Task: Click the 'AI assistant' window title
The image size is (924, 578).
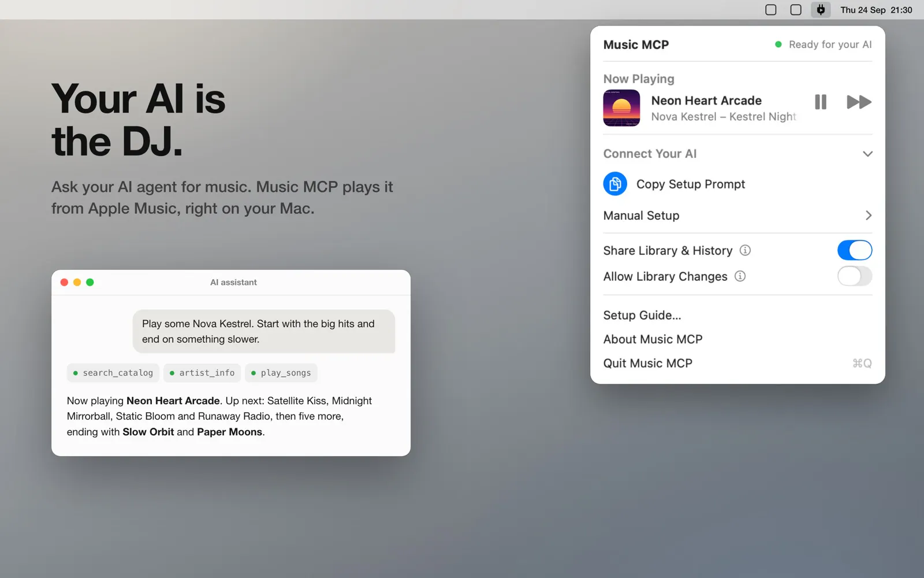Action: click(x=233, y=282)
